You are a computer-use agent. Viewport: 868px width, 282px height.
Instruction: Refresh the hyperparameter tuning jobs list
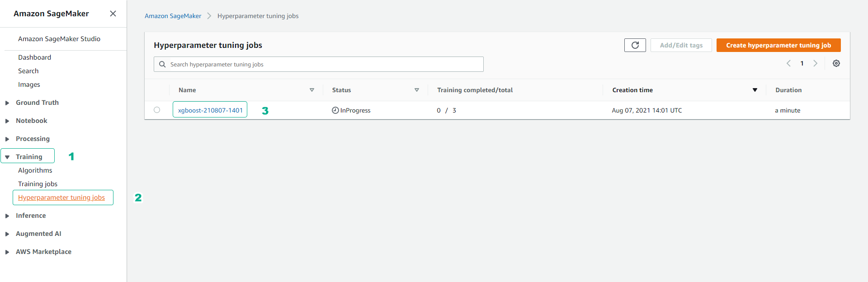point(635,45)
